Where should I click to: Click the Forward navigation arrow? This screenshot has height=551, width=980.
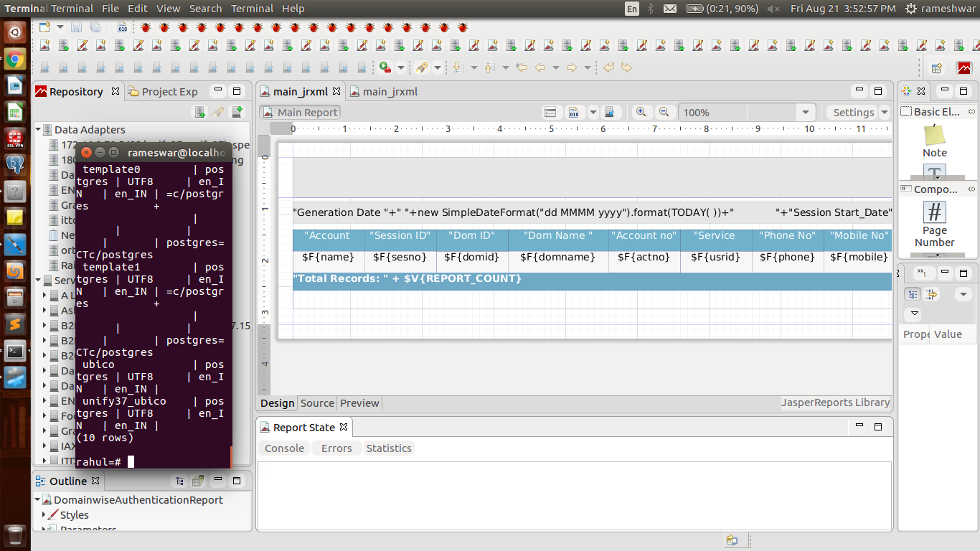point(572,67)
